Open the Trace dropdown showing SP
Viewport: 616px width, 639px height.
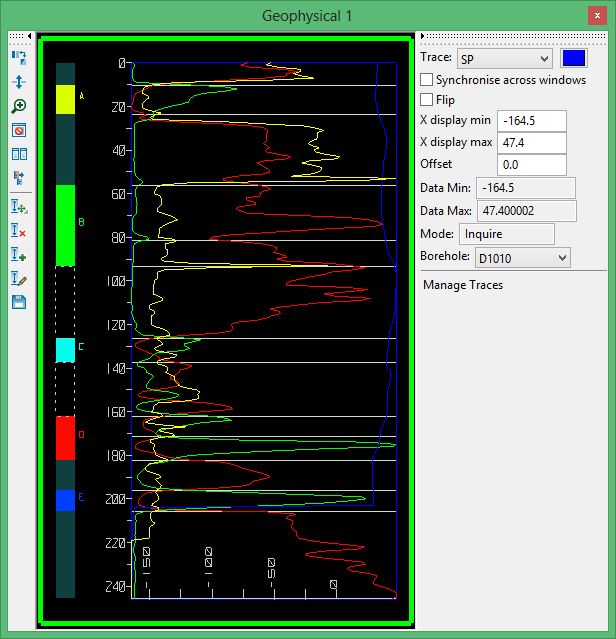pos(503,59)
